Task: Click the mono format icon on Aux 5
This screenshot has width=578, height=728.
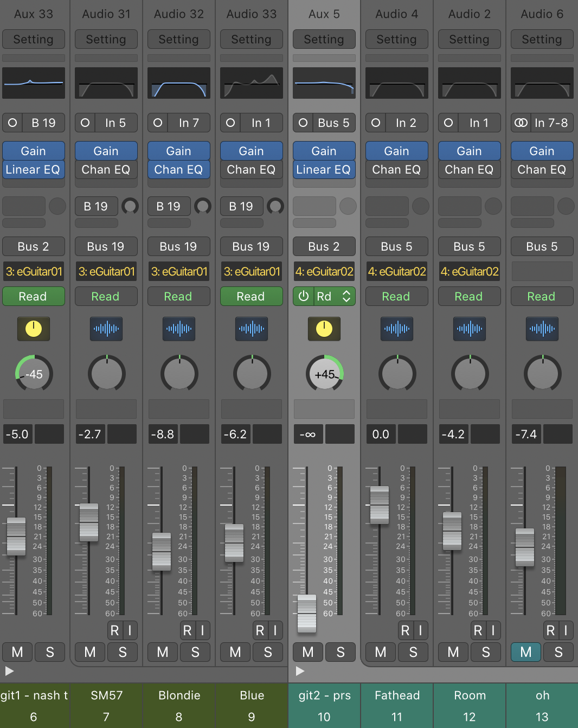Action: point(303,123)
